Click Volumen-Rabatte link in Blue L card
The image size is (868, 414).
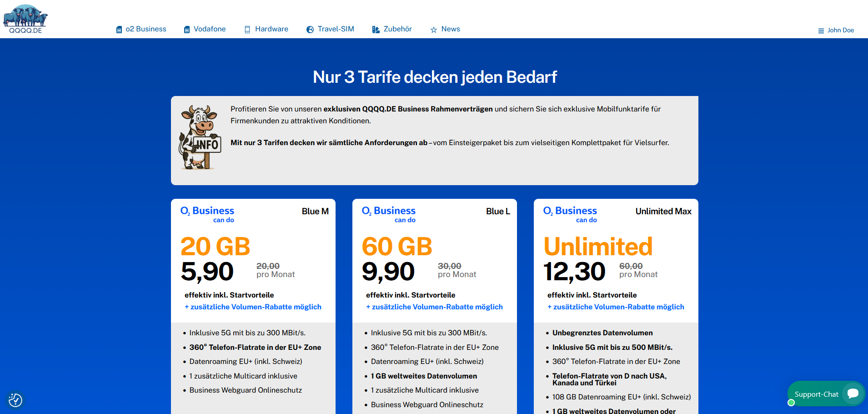pyautogui.click(x=434, y=307)
